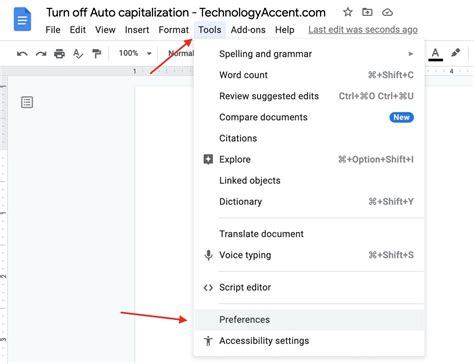Show the document outline
Viewport: 474px width, 364px height.
coord(27,102)
